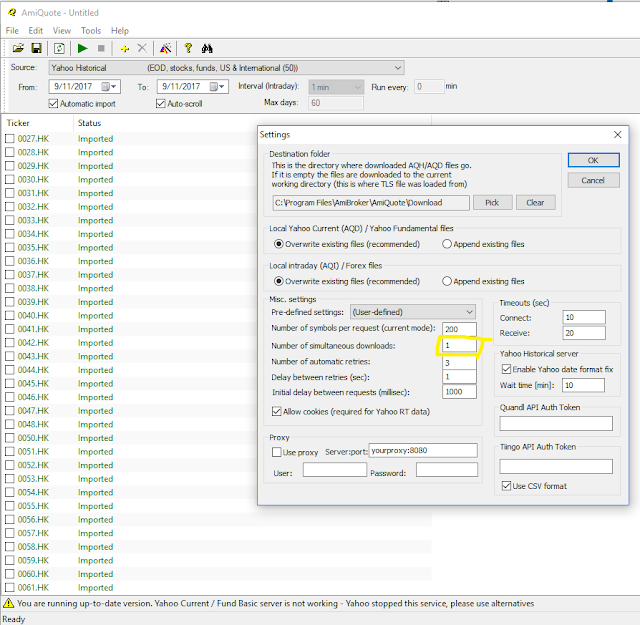Click Number of simultaneous downloads field
Image resolution: width=640 pixels, height=625 pixels.
[x=459, y=345]
